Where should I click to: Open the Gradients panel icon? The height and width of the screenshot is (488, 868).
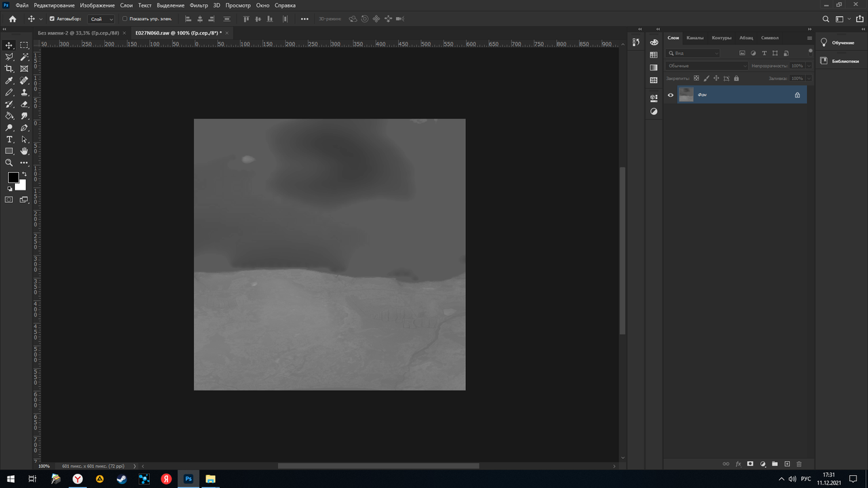654,68
